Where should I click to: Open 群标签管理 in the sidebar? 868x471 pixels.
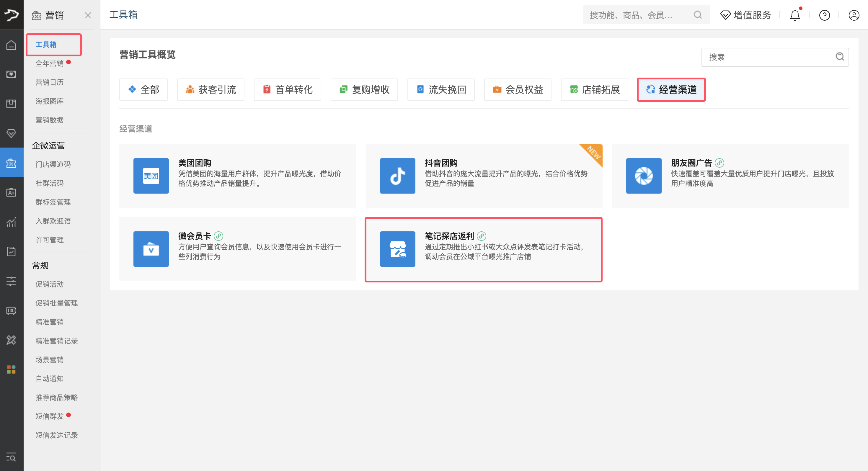(x=53, y=202)
